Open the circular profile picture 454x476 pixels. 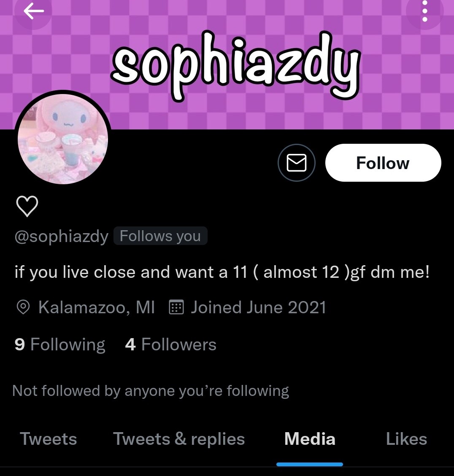63,138
